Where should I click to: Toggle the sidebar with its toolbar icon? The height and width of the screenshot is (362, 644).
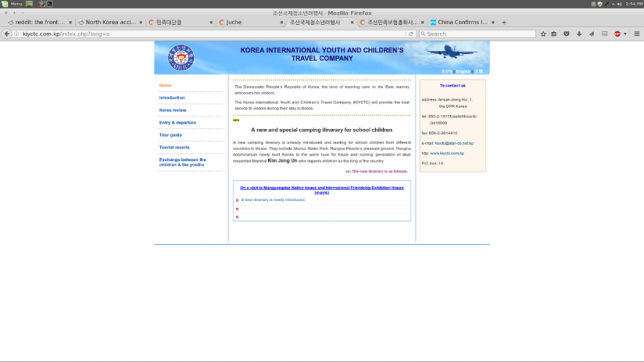604,33
